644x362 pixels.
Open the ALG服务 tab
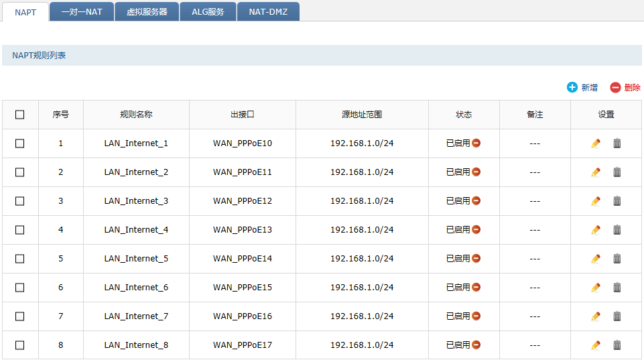[208, 12]
